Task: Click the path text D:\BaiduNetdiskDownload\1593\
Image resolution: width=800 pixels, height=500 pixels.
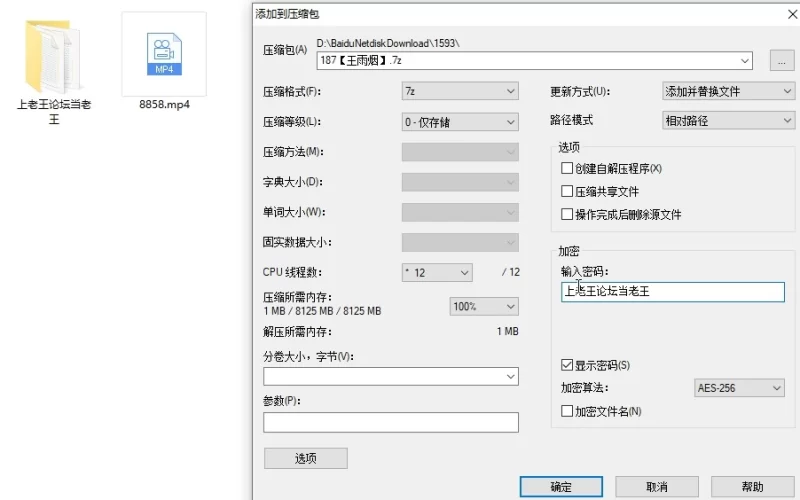Action: pos(388,43)
